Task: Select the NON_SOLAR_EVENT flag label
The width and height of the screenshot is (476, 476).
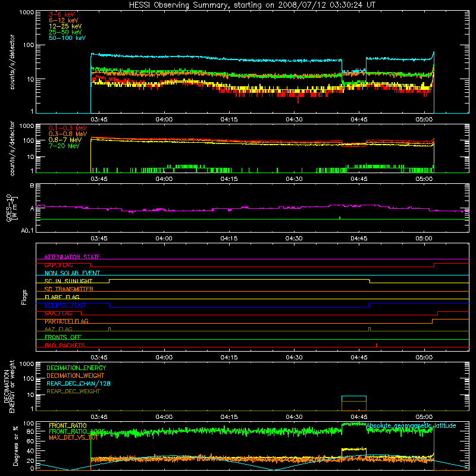Action: click(x=72, y=273)
